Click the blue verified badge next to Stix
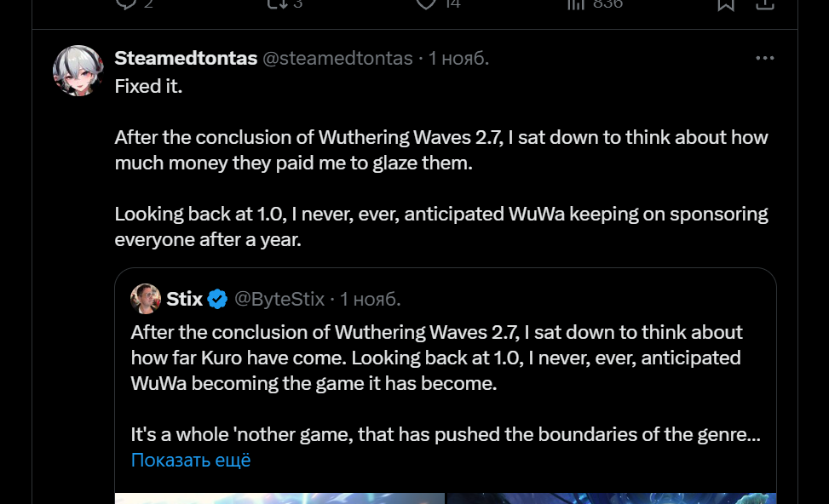The height and width of the screenshot is (504, 829). point(218,299)
